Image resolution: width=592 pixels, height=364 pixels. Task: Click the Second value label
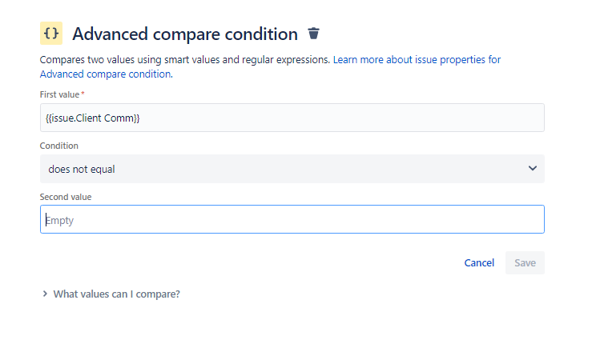click(x=66, y=197)
